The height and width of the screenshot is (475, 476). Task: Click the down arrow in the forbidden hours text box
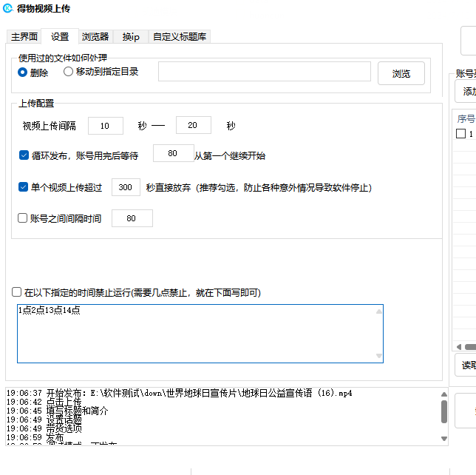click(379, 356)
